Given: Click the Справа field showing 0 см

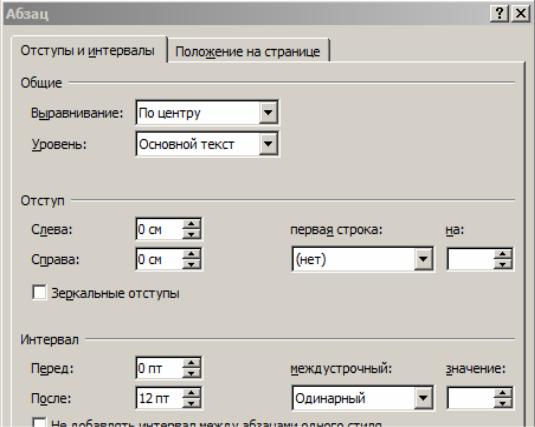Looking at the screenshot, I should (x=159, y=259).
